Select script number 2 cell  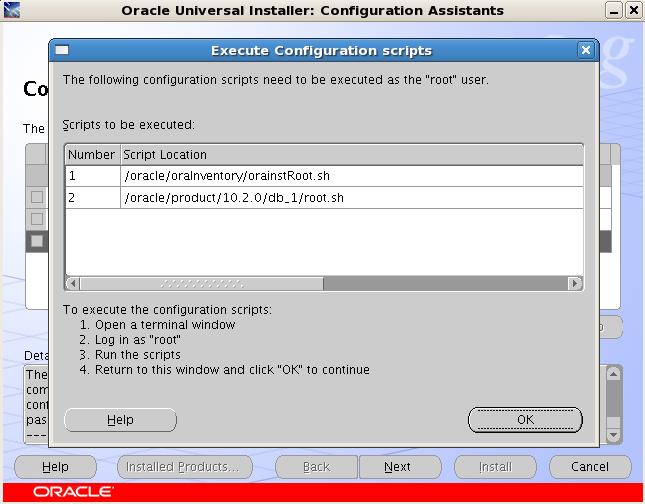[93, 198]
